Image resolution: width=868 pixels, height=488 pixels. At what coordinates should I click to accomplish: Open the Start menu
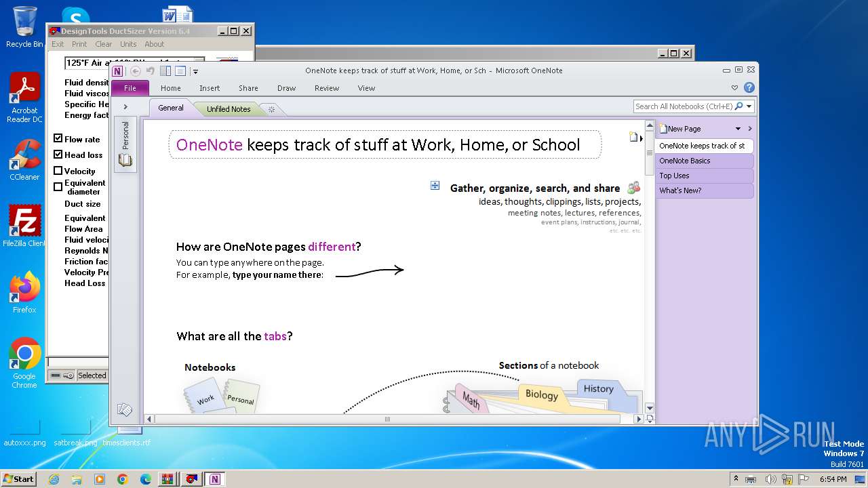pos(18,479)
